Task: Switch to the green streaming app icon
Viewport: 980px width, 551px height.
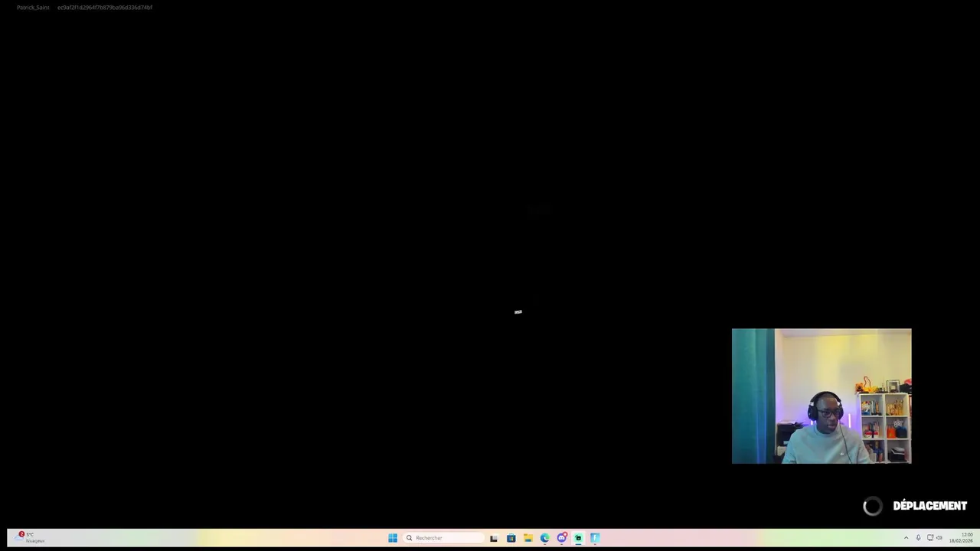Action: (578, 538)
